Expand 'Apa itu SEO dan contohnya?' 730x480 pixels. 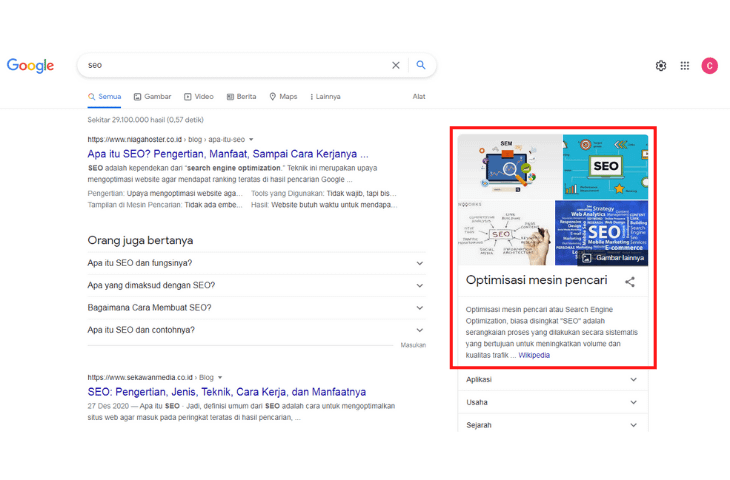click(x=257, y=330)
